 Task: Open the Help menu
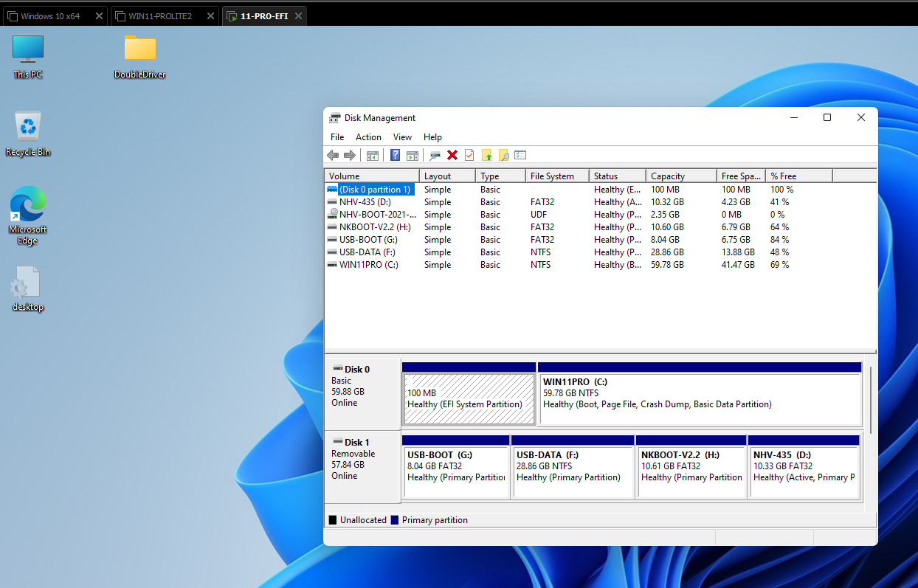pos(432,137)
